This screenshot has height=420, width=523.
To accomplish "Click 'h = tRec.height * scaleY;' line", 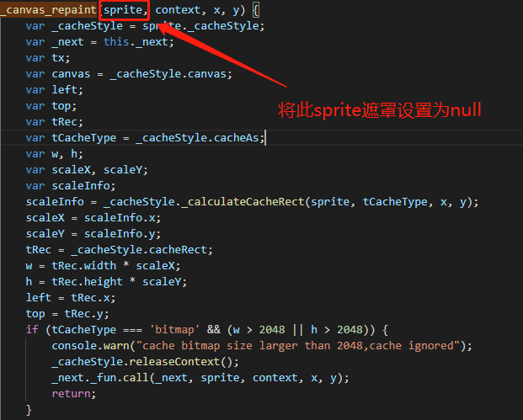I will point(106,282).
